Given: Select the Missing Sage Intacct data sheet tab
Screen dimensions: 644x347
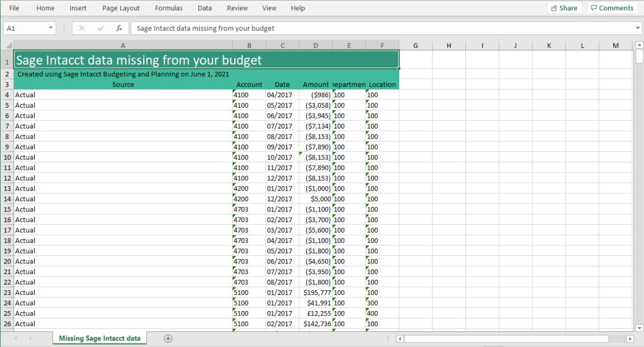Looking at the screenshot, I should 100,338.
